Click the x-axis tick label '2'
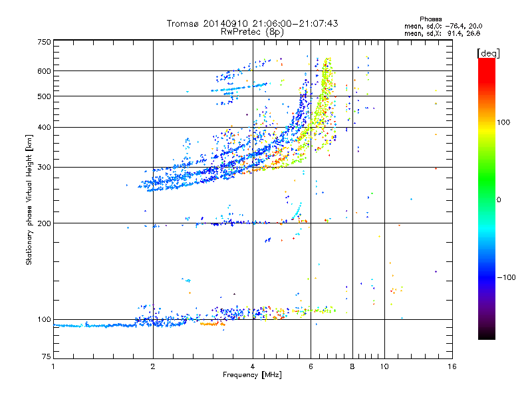Image resolution: width=532 pixels, height=399 pixels. tap(153, 366)
